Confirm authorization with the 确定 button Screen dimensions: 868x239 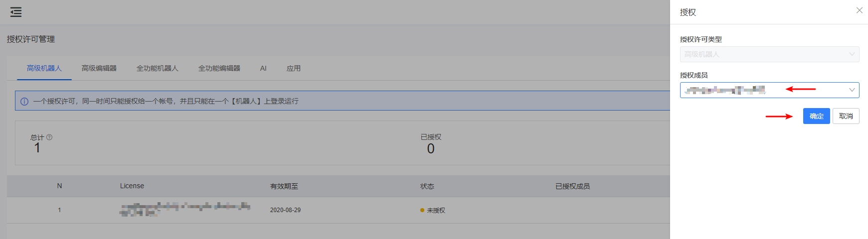click(816, 116)
